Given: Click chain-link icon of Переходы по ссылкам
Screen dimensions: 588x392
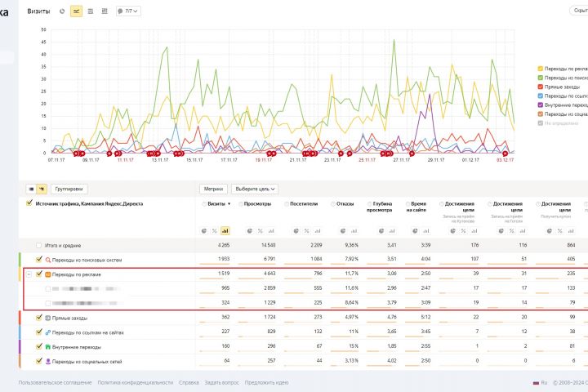Looking at the screenshot, I should tap(48, 332).
